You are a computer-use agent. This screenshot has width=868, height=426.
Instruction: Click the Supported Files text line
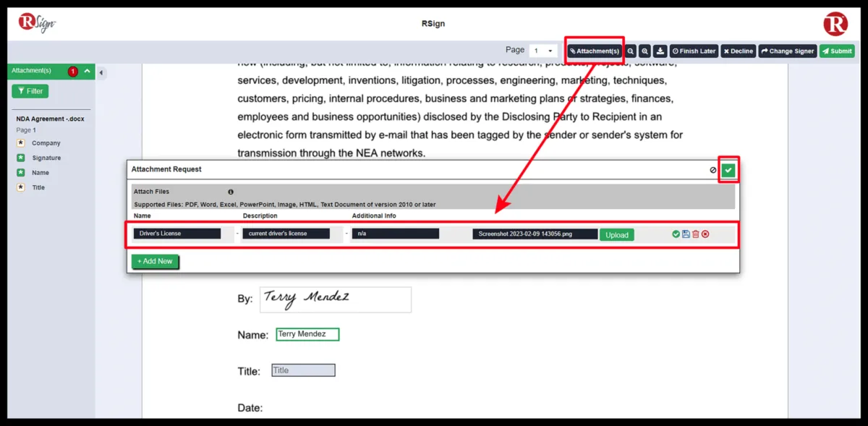point(285,205)
